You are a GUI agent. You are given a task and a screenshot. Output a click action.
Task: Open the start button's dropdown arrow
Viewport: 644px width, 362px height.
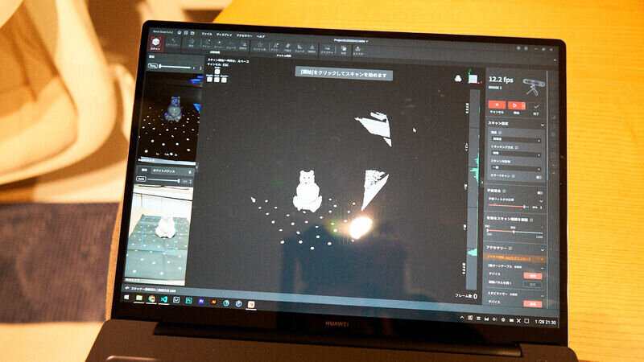[524, 106]
